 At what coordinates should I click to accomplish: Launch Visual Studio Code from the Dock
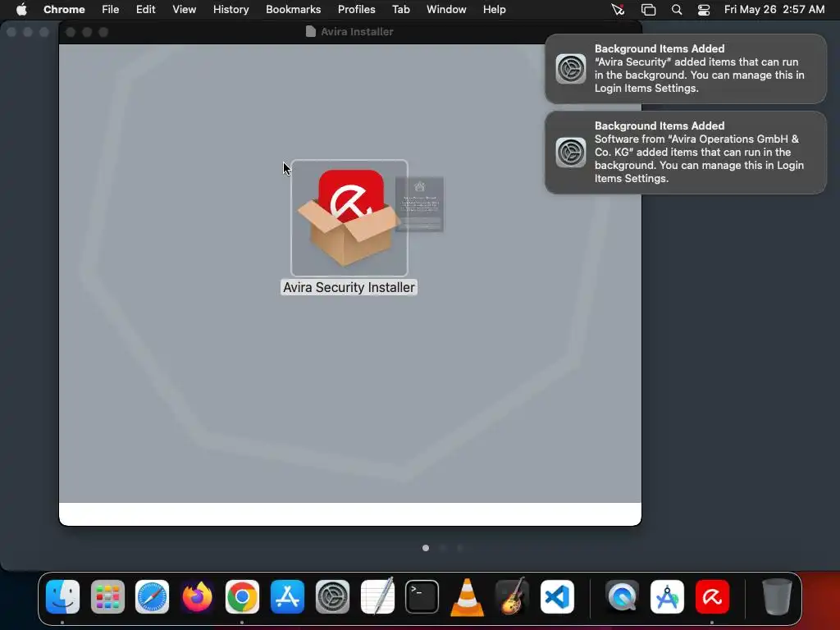pyautogui.click(x=557, y=597)
